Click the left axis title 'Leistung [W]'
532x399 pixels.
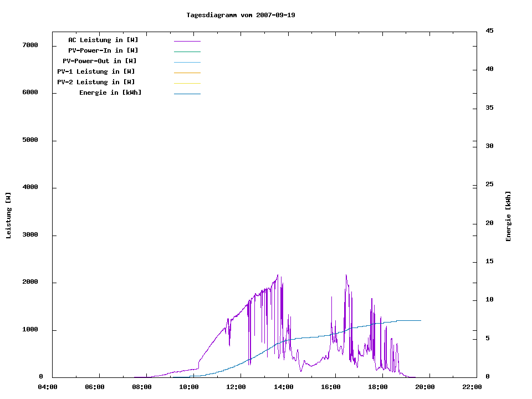point(8,216)
